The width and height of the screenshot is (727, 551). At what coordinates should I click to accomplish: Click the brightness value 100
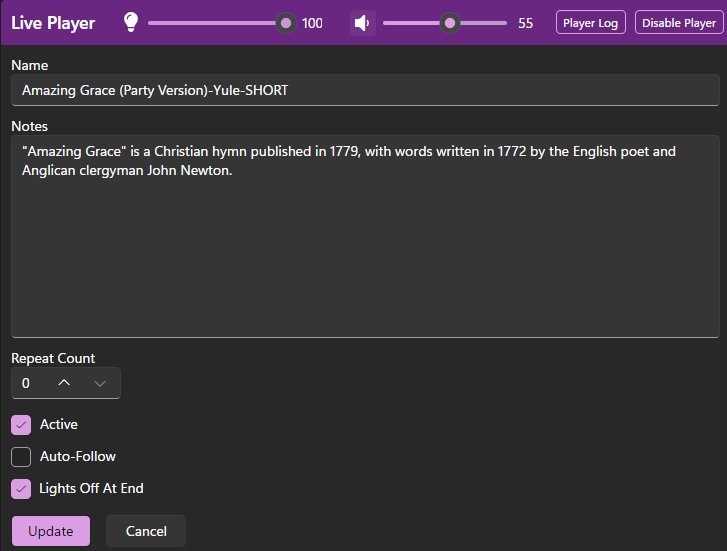tap(312, 23)
